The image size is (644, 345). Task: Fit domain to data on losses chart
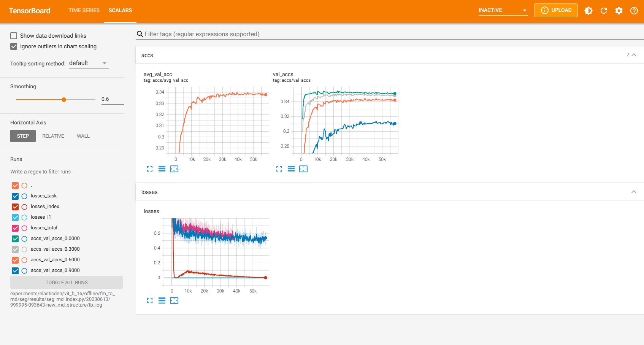point(174,300)
